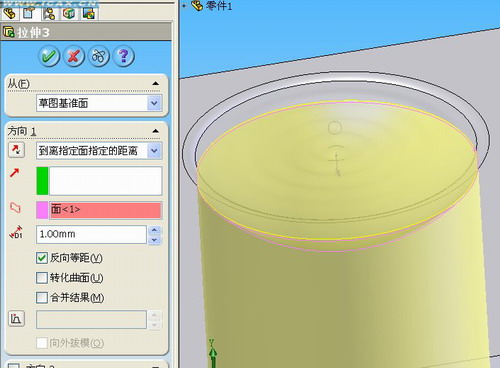
Task: Open the 到离指定面指定的距离 end condition dropdown
Action: click(99, 151)
